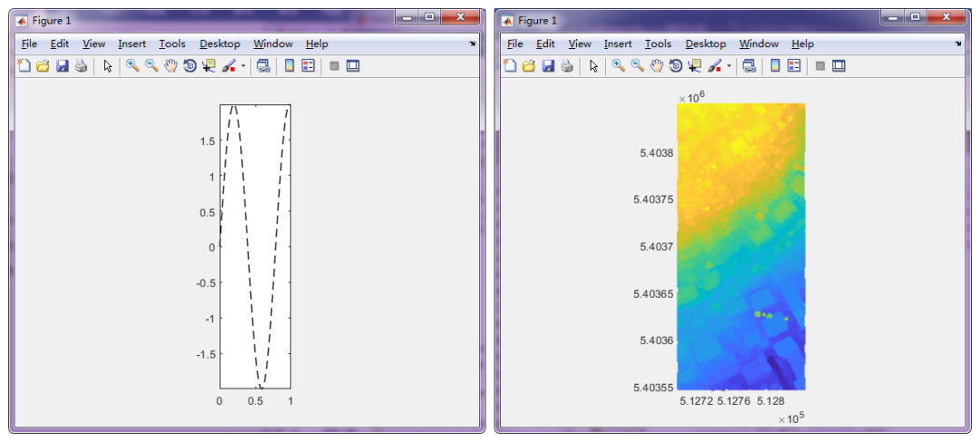
Task: Click Save Figure icon in left window
Action: 62,65
